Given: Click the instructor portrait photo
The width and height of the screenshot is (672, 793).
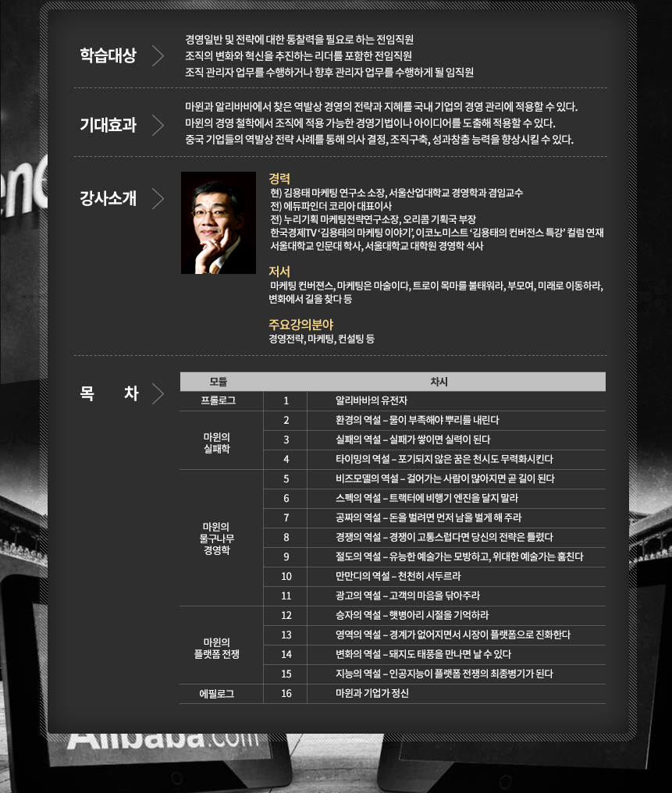Looking at the screenshot, I should point(219,223).
